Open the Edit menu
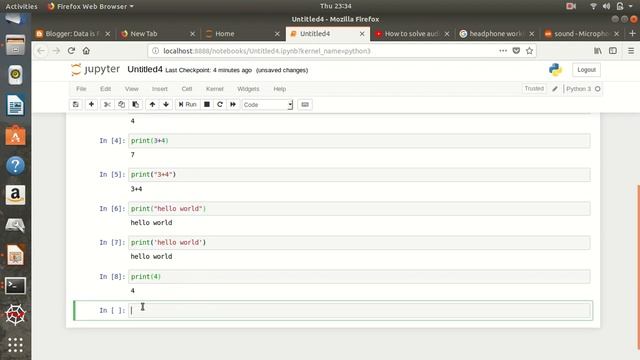 click(105, 89)
